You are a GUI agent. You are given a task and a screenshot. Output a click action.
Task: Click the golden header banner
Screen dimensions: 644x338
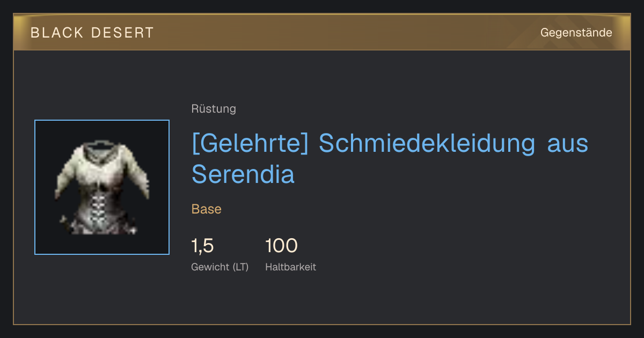322,32
